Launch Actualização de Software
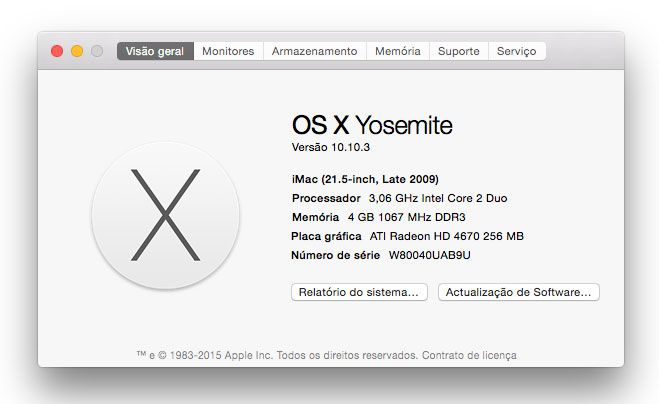This screenshot has width=659, height=404. [x=518, y=292]
